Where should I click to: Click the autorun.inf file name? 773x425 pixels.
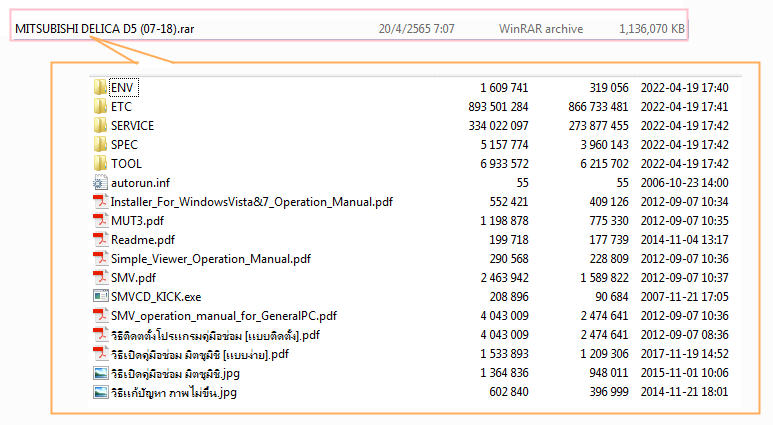(140, 183)
